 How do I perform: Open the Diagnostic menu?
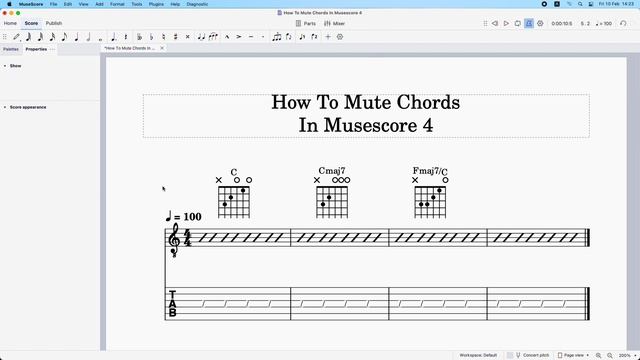pyautogui.click(x=197, y=4)
